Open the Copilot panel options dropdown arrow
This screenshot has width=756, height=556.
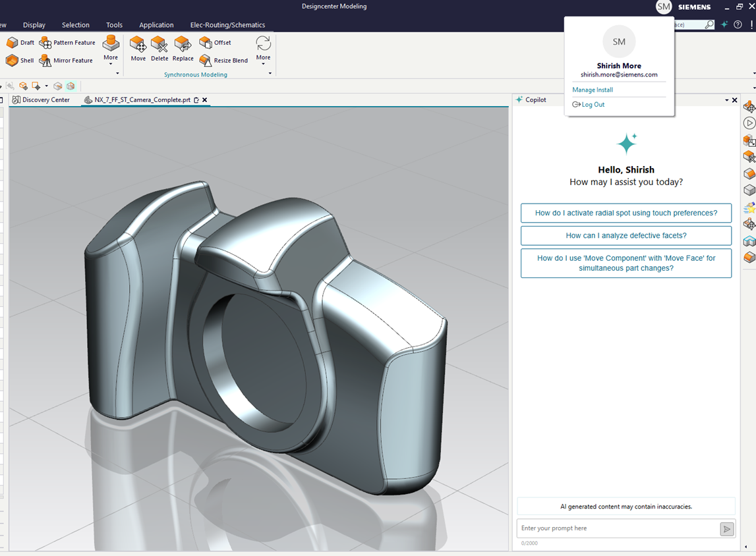(x=727, y=100)
